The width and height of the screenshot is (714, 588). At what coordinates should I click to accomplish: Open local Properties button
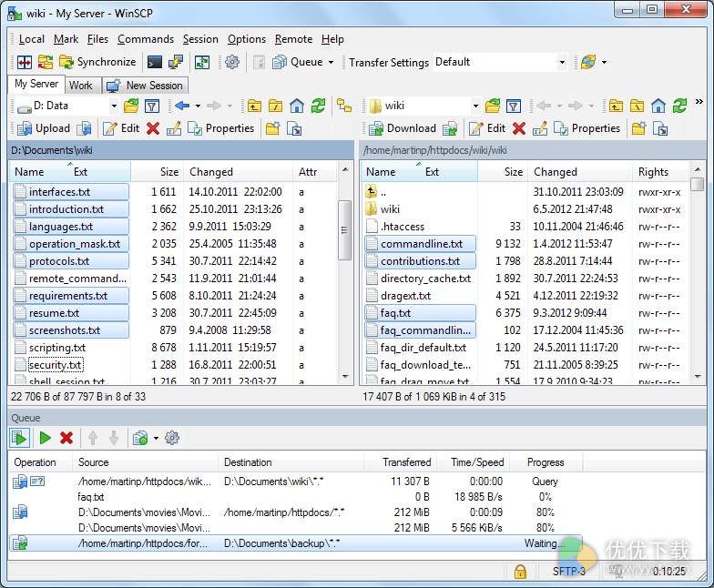(x=220, y=129)
